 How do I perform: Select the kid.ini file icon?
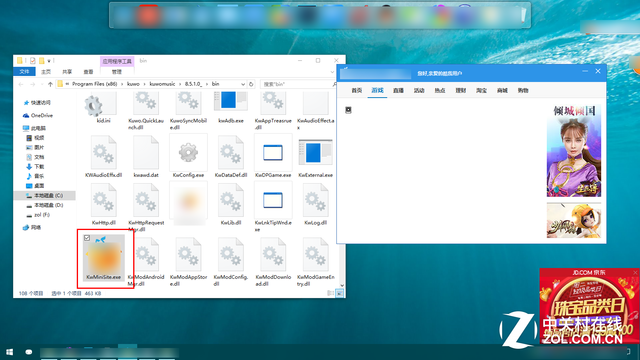[100, 105]
